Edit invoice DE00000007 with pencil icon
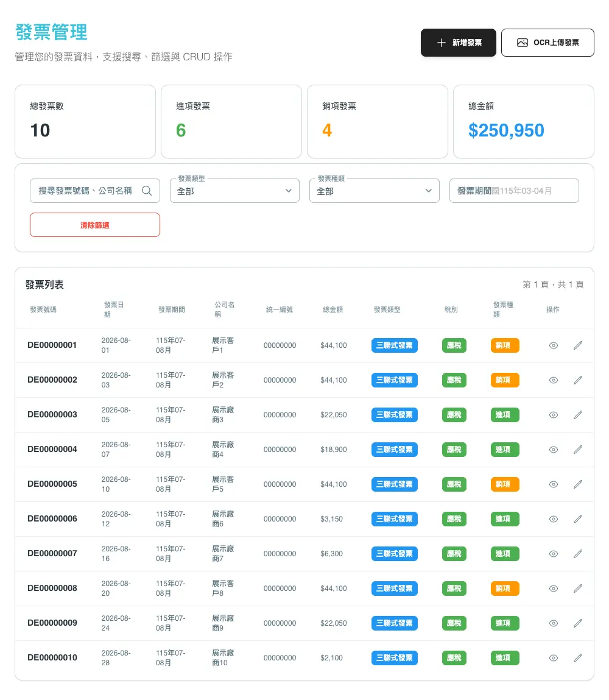Image resolution: width=609 pixels, height=700 pixels. click(578, 554)
